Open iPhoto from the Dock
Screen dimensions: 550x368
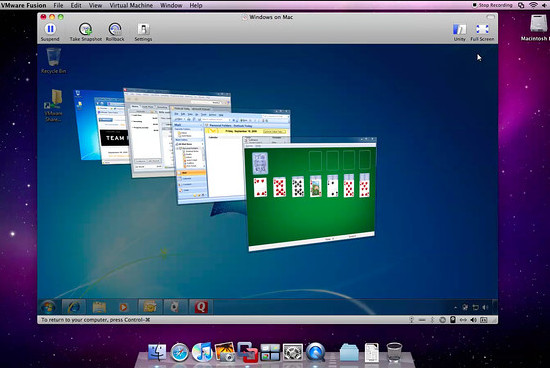pyautogui.click(x=224, y=352)
